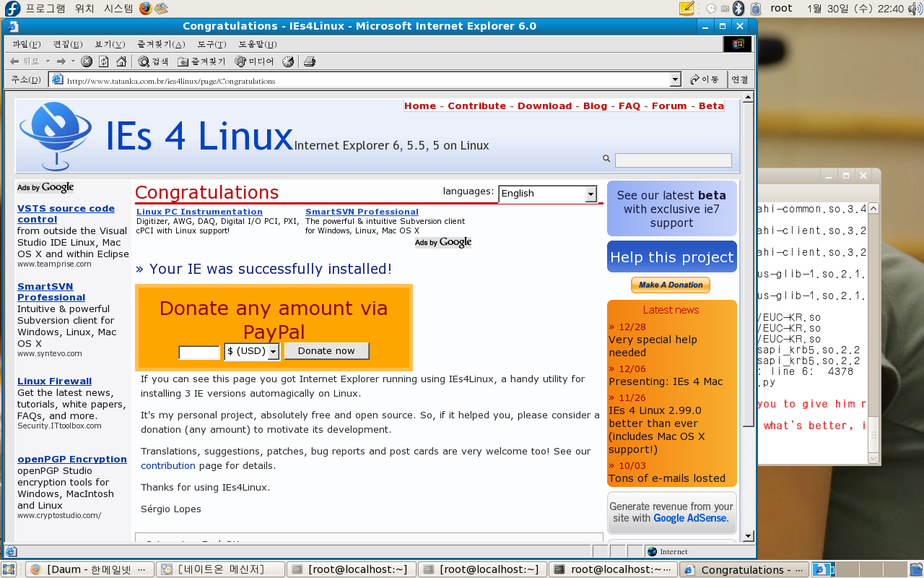
Task: Click the address bar URL field
Action: coord(365,80)
